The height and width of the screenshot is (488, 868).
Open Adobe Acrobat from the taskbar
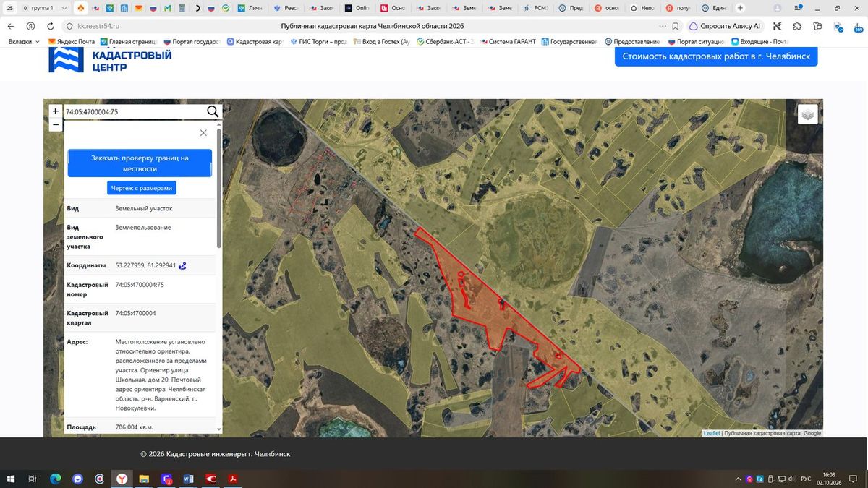point(234,479)
